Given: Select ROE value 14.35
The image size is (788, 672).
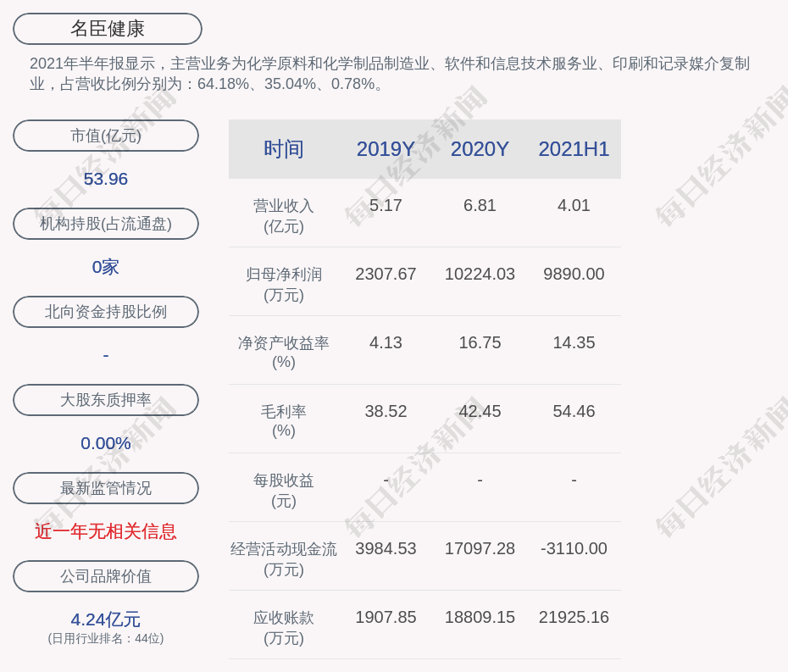Looking at the screenshot, I should click(574, 343).
